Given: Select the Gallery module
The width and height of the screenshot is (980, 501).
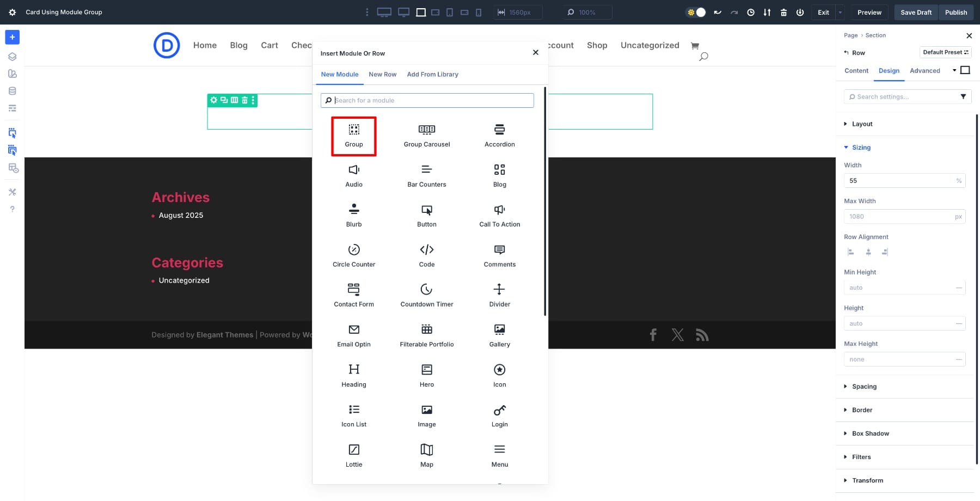Looking at the screenshot, I should click(499, 335).
